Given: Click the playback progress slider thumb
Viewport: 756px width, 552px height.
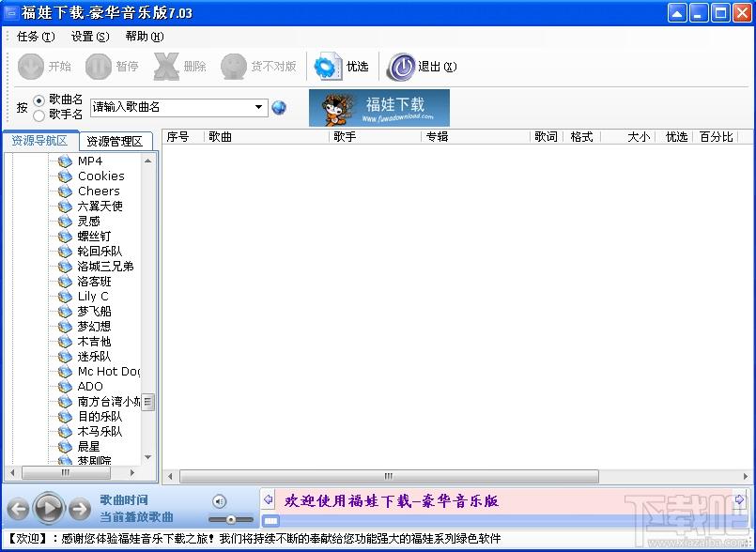Looking at the screenshot, I should (x=271, y=521).
